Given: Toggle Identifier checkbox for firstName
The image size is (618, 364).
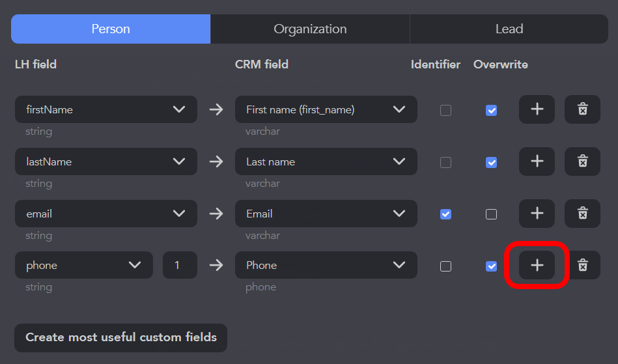Looking at the screenshot, I should coord(446,110).
